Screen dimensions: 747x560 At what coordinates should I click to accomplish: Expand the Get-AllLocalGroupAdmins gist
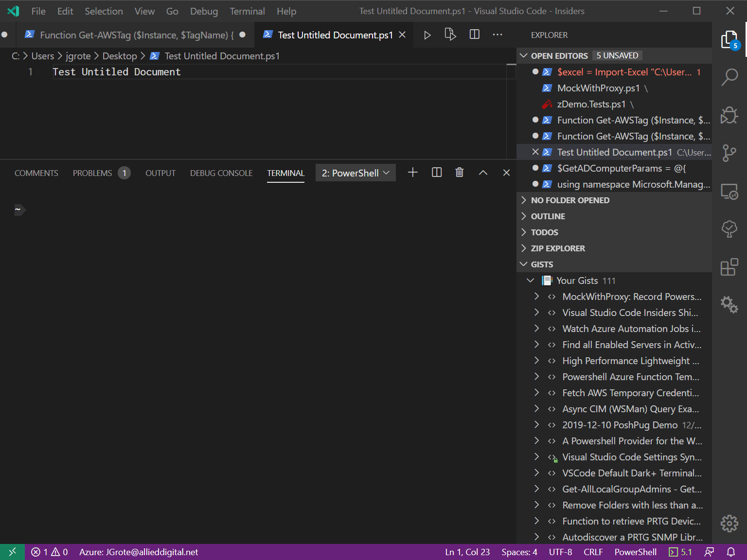pyautogui.click(x=536, y=489)
